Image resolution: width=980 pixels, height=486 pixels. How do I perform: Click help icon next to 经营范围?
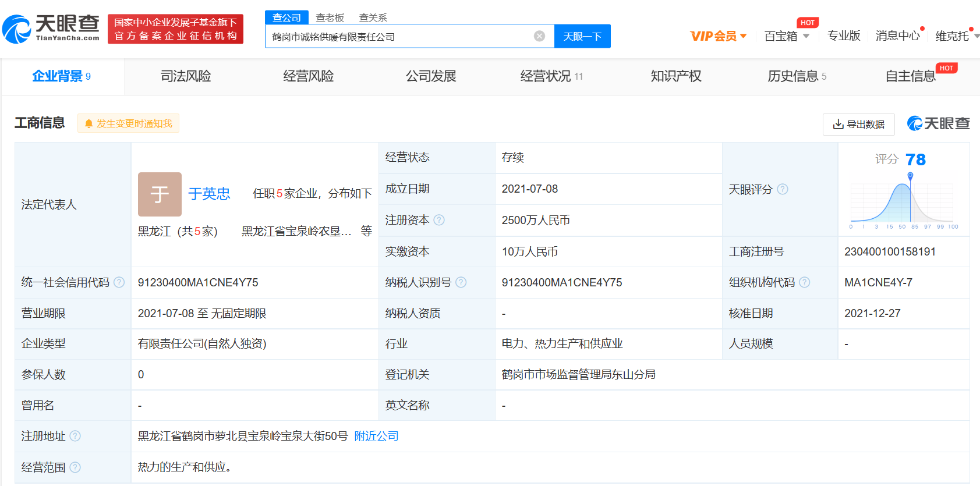75,467
